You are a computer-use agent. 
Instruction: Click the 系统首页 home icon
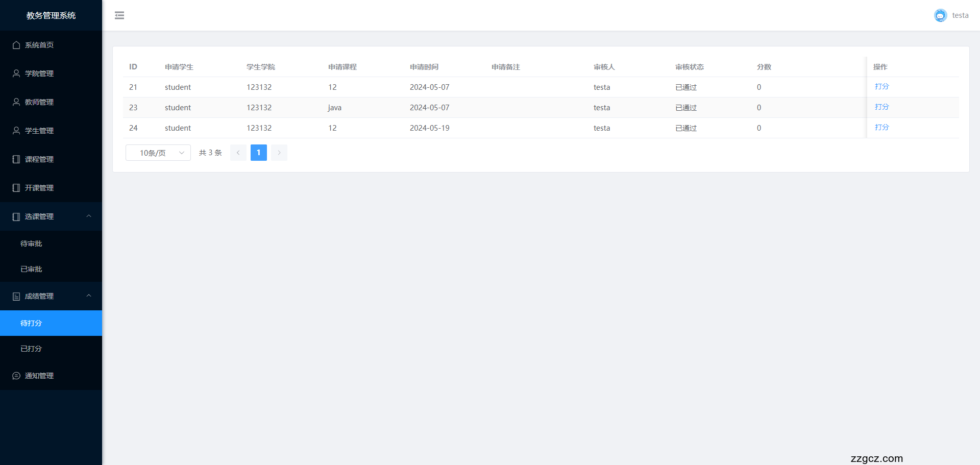coord(15,45)
